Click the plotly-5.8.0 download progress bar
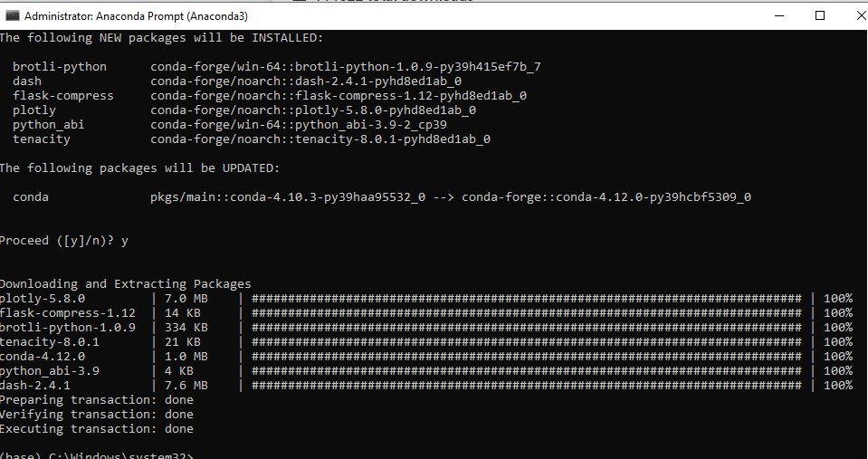 pos(527,299)
